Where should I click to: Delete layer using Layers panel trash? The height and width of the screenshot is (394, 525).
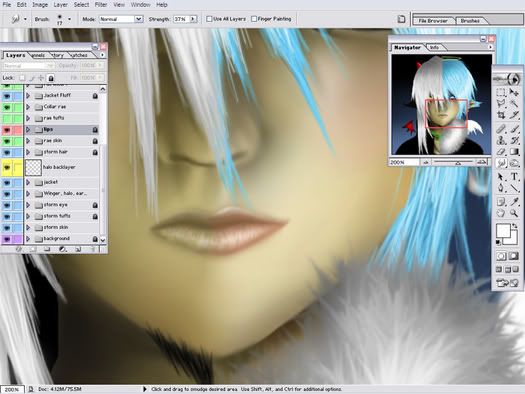(x=93, y=249)
